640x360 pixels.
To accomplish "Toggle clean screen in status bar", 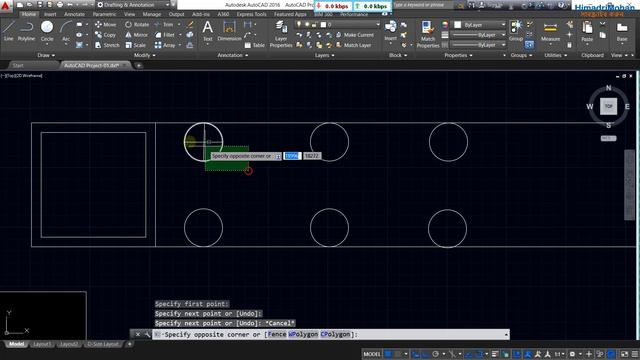I will point(624,354).
